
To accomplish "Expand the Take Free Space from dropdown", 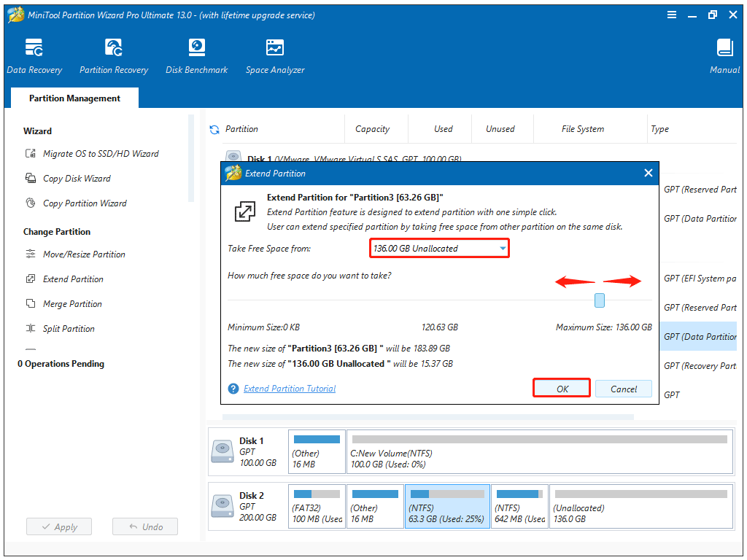I will 503,249.
